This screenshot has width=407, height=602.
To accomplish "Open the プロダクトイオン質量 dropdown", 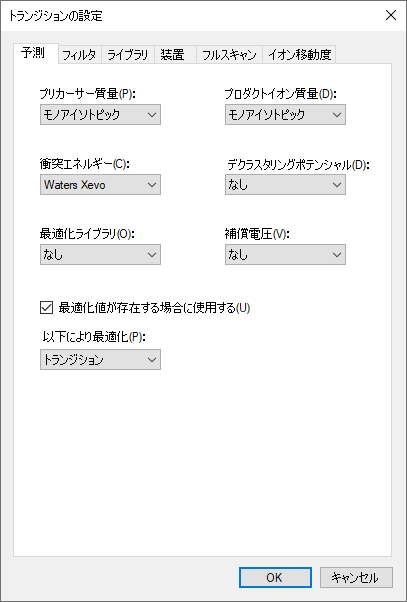I will click(x=285, y=114).
